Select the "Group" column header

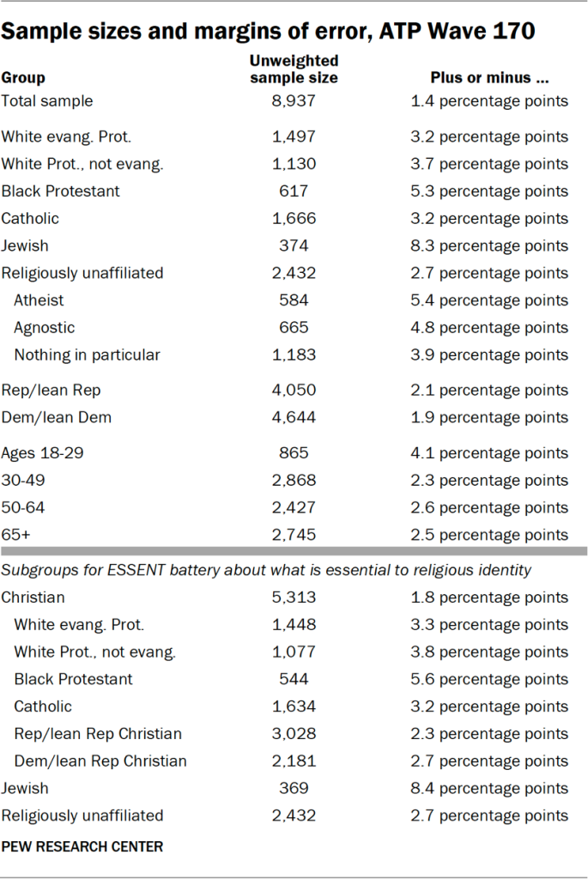click(x=23, y=77)
